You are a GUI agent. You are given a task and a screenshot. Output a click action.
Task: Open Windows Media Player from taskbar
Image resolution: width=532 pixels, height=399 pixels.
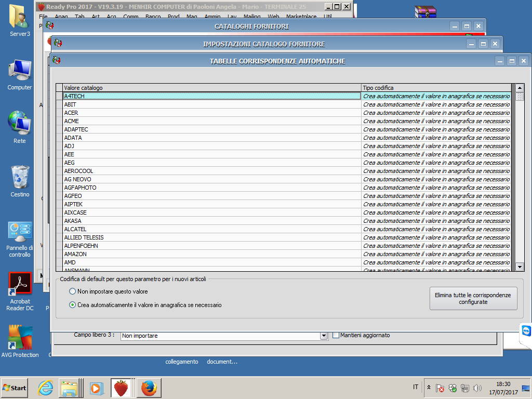[96, 388]
